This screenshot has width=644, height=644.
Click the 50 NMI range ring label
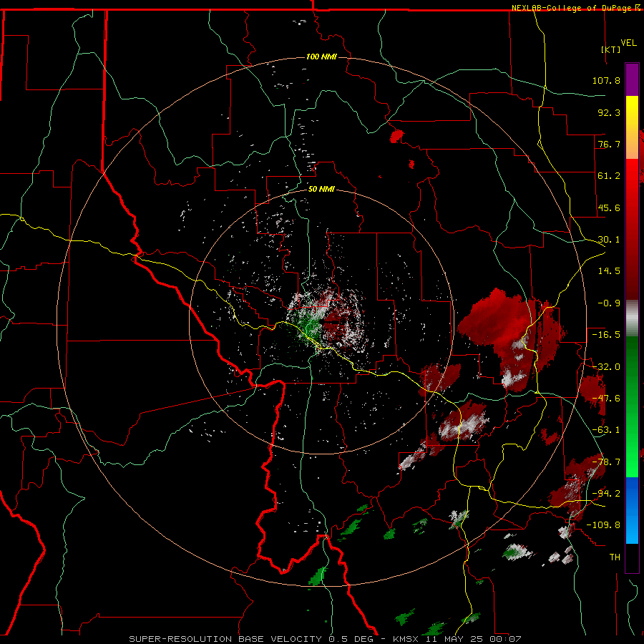(x=321, y=189)
